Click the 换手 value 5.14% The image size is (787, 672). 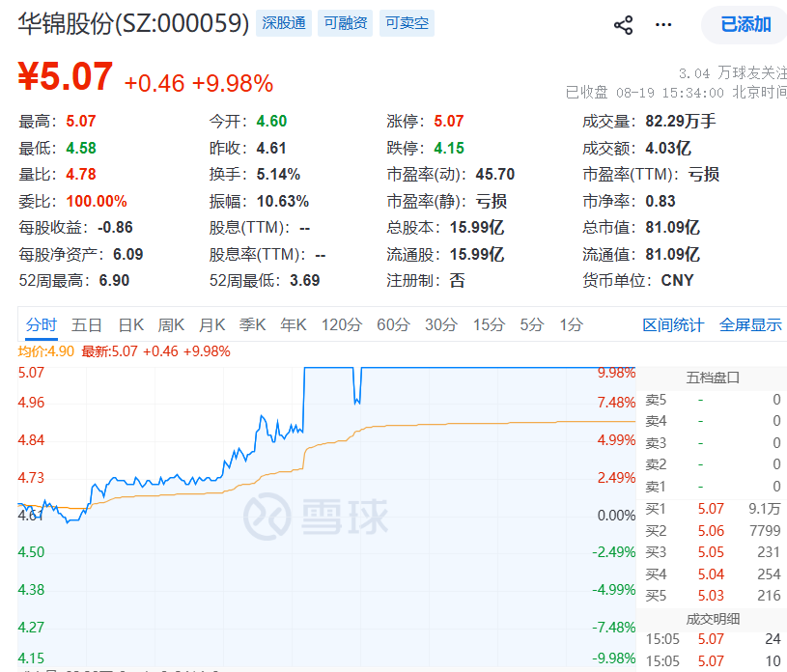[278, 174]
